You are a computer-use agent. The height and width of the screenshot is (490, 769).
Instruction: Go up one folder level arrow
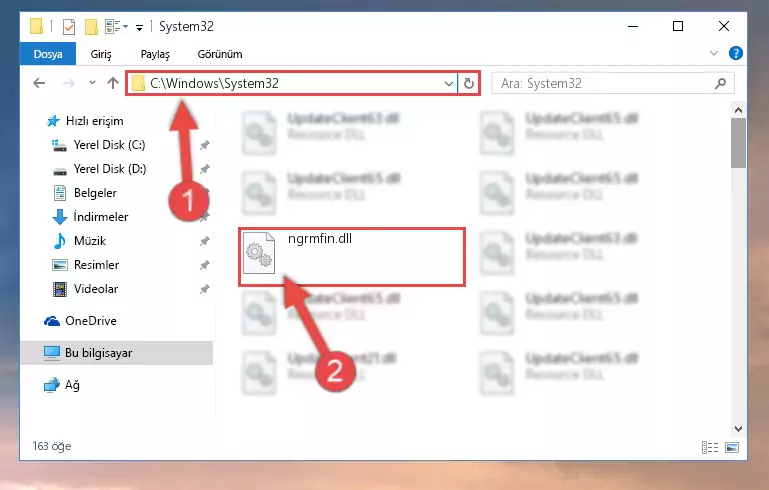(113, 83)
